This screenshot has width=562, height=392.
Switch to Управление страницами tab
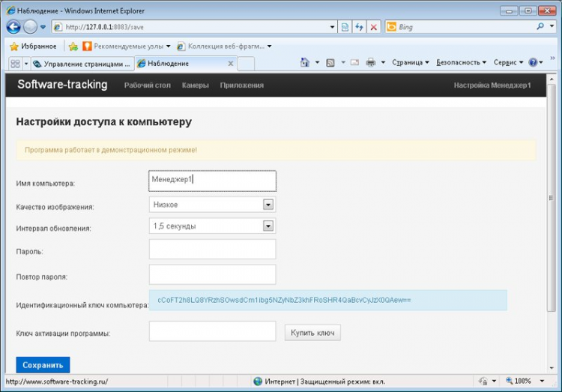[82, 64]
